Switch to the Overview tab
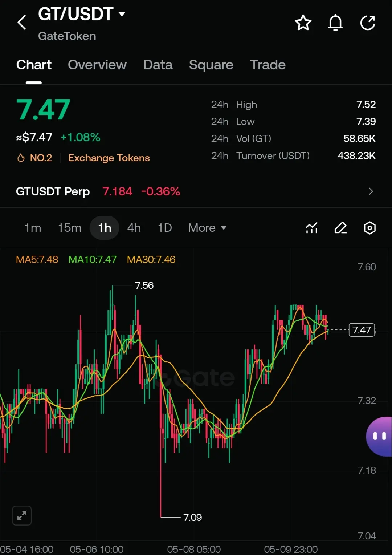 click(97, 65)
